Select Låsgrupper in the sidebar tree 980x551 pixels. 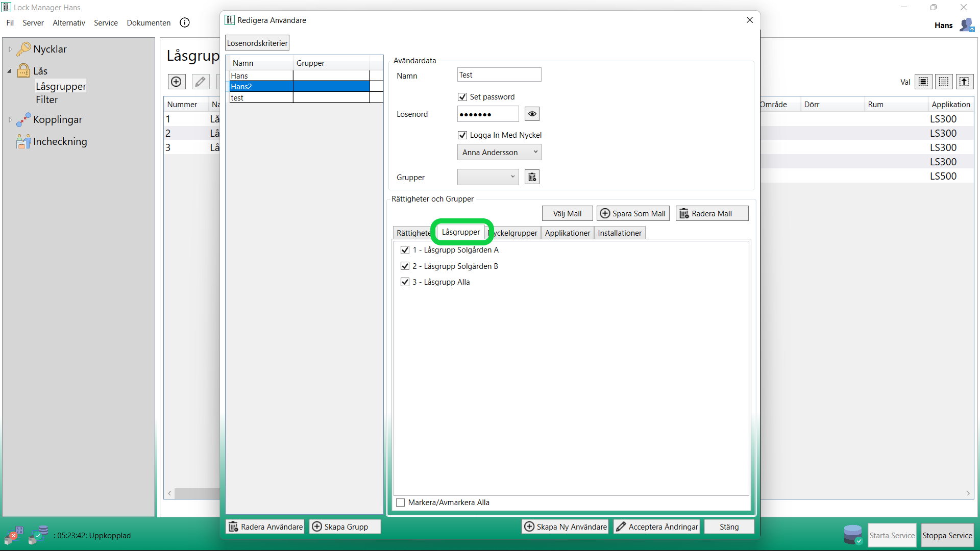61,86
